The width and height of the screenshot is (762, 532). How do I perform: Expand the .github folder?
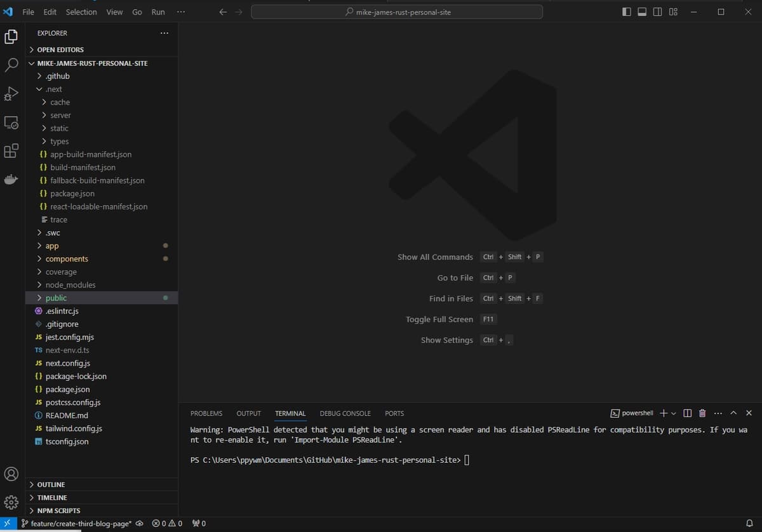tap(102, 76)
